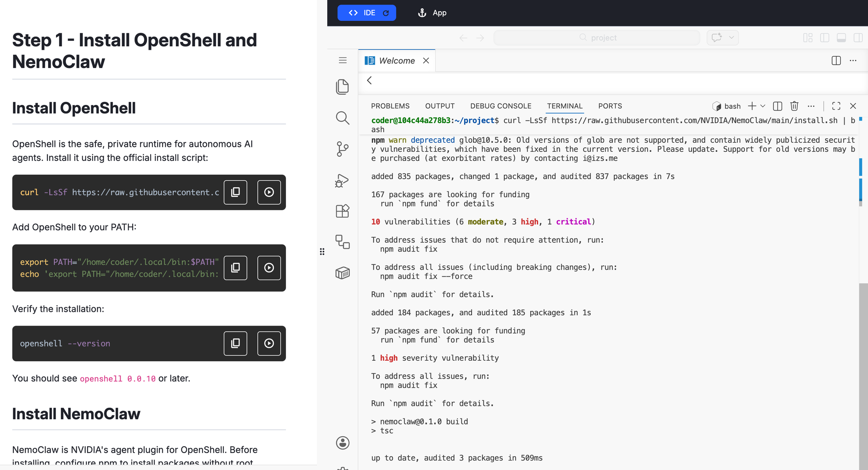Click the project command center search field

click(597, 38)
